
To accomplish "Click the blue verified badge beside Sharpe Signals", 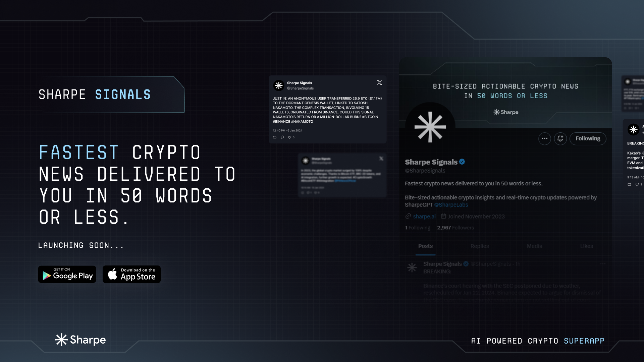I will pyautogui.click(x=462, y=162).
